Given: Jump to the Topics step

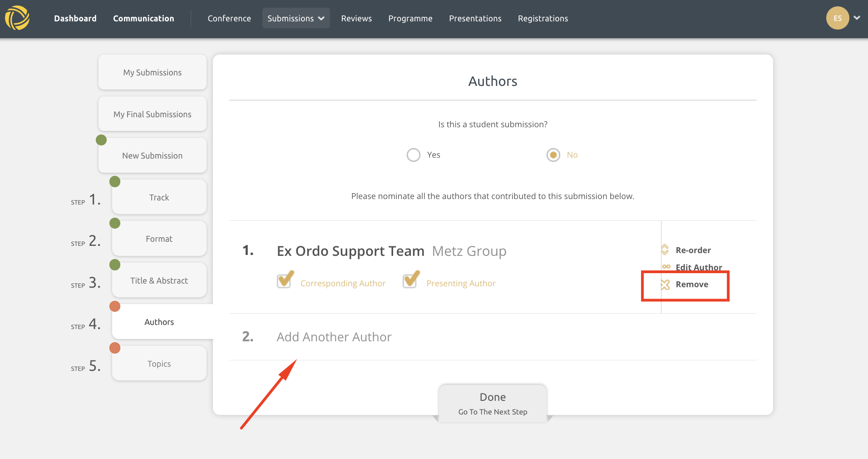Looking at the screenshot, I should 159,364.
